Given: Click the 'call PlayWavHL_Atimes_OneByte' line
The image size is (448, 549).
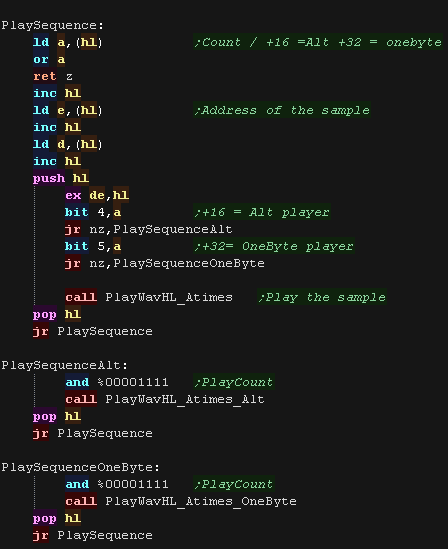Looking at the screenshot, I should click(181, 501).
